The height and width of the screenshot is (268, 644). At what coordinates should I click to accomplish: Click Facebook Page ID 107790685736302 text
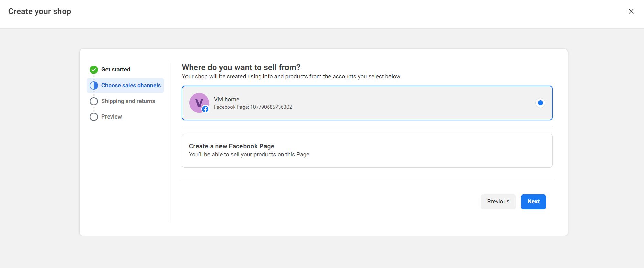(x=253, y=107)
